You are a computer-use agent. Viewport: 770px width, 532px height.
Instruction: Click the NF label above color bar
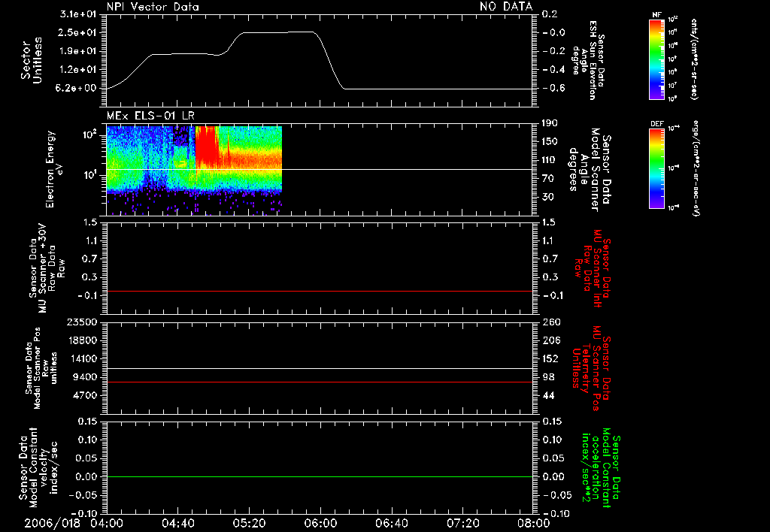click(657, 15)
